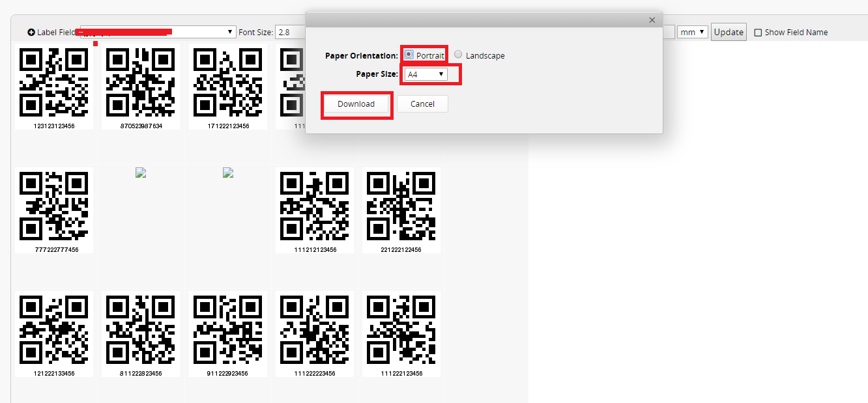Close the paper settings dialog
The image size is (868, 403).
coord(652,20)
